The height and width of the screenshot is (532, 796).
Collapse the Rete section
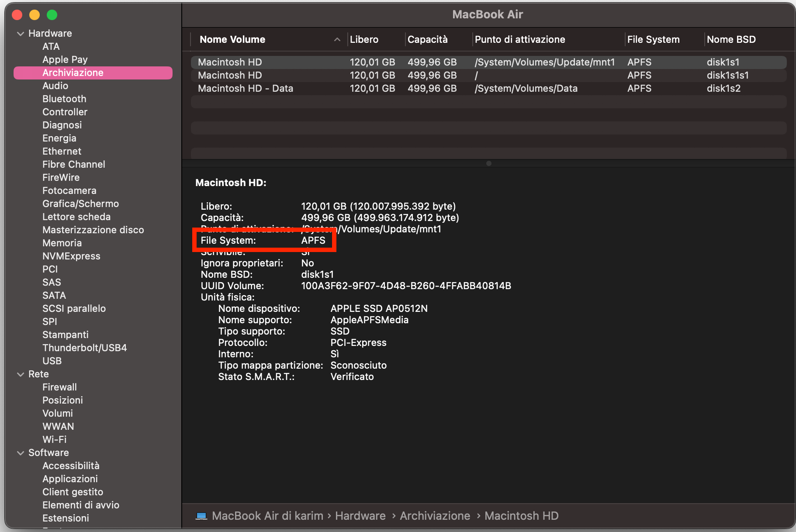pos(21,374)
